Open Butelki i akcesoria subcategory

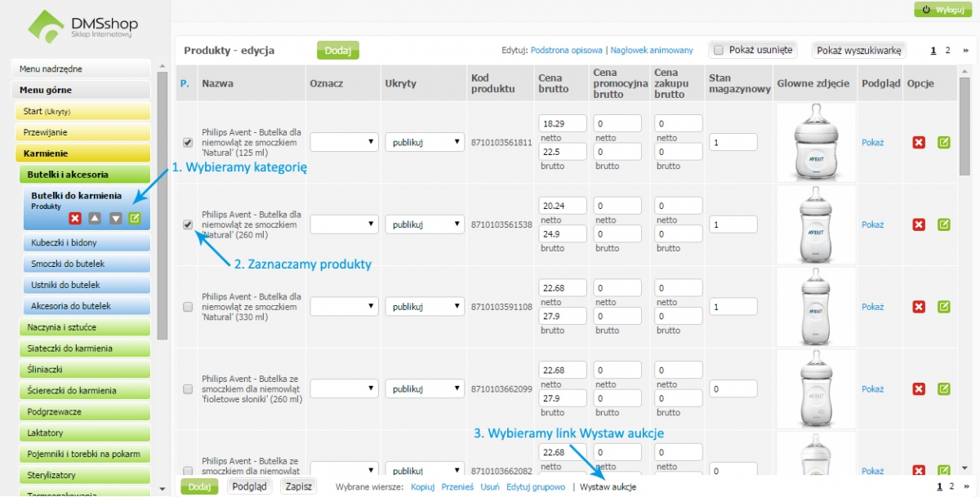pyautogui.click(x=85, y=175)
